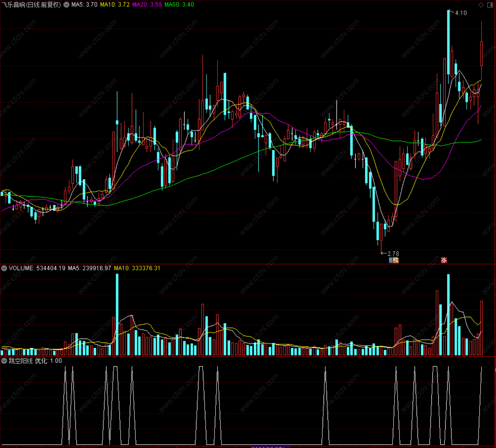Click the VOLUME: 534404.19 value label
The width and height of the screenshot is (496, 448).
pyautogui.click(x=37, y=268)
